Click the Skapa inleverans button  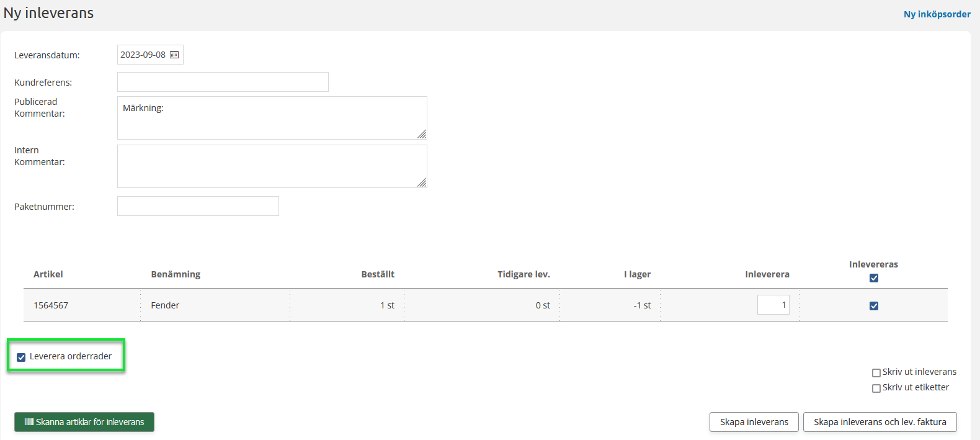[x=754, y=422]
